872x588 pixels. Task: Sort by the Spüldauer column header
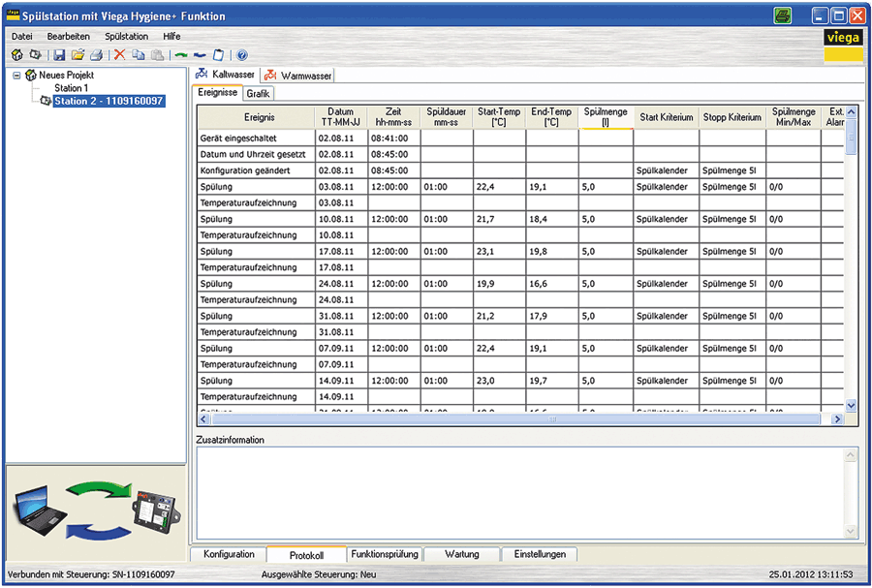point(446,117)
